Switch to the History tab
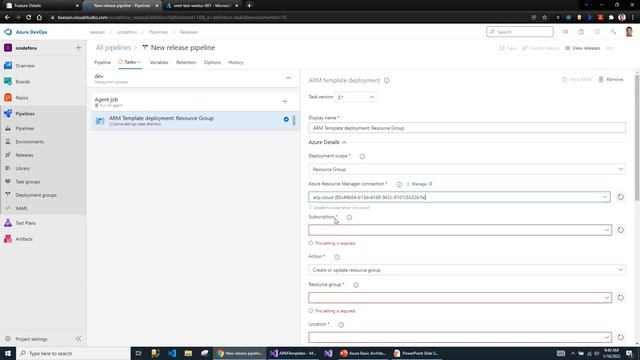This screenshot has height=360, width=640. [x=236, y=62]
